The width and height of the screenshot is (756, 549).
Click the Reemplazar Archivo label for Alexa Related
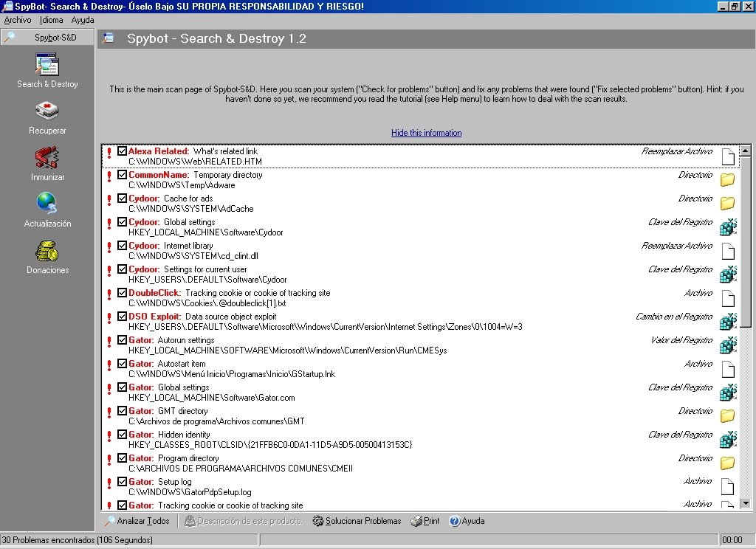tap(676, 151)
